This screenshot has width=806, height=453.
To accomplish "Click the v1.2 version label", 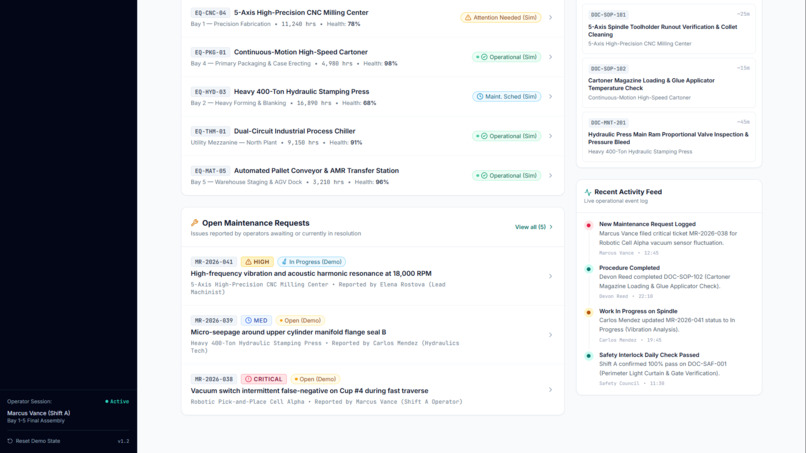I will click(123, 441).
